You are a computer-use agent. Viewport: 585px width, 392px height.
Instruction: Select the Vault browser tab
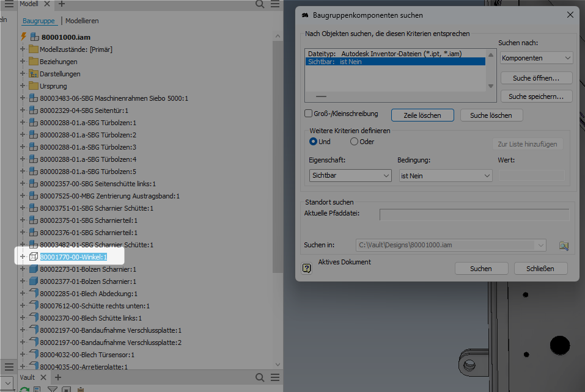click(x=28, y=377)
